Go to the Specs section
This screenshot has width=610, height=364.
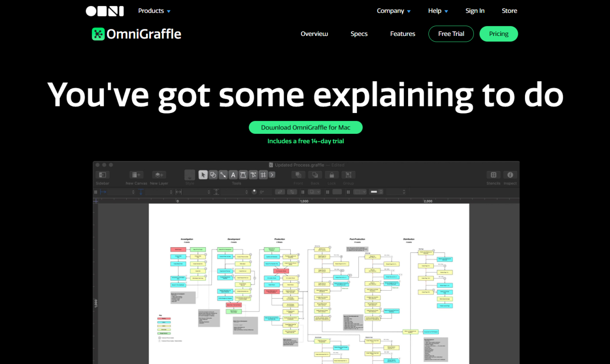[359, 34]
